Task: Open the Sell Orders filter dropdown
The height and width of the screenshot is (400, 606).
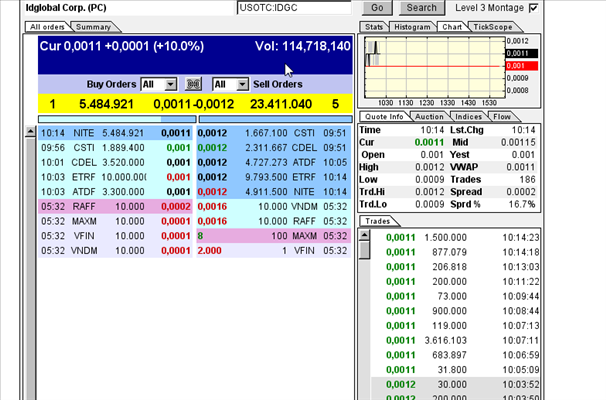Action: [x=230, y=84]
